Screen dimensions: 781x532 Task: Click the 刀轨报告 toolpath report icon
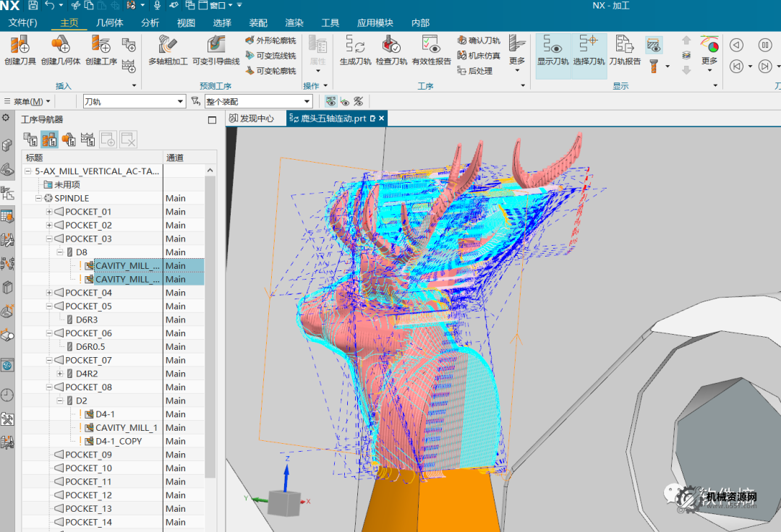click(625, 45)
